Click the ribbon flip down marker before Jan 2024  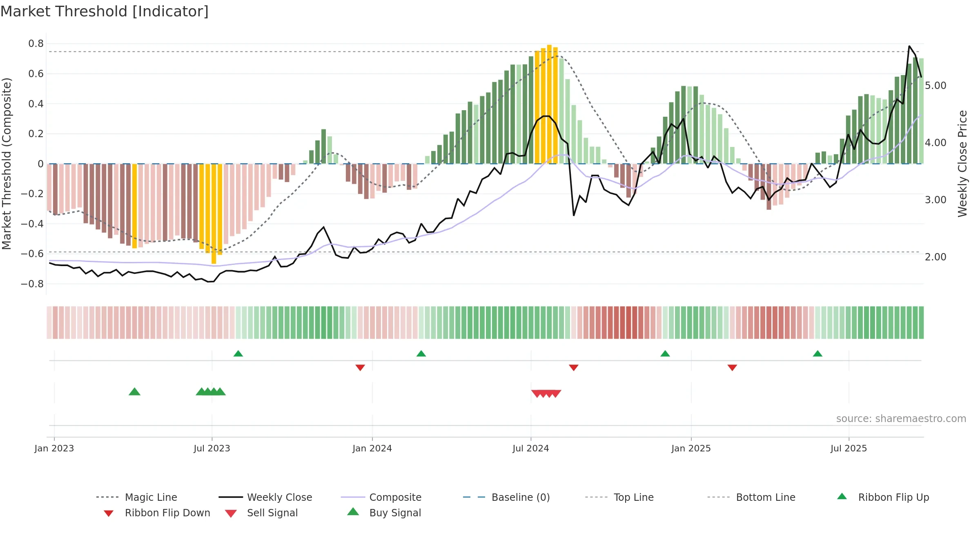coord(360,368)
